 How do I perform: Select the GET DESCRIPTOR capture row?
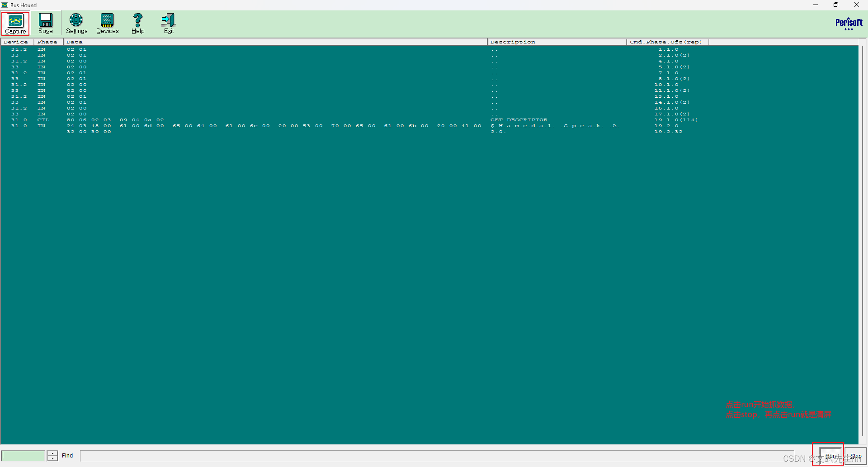(x=519, y=119)
